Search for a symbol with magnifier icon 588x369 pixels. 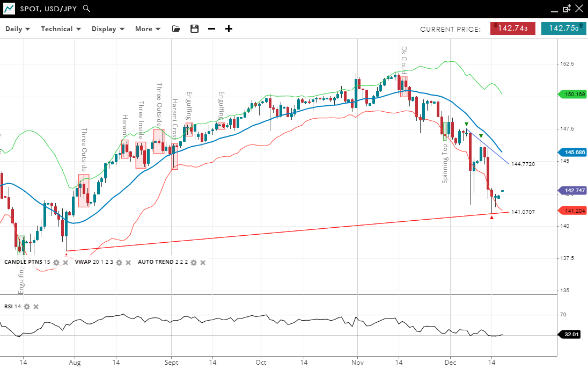87,9
